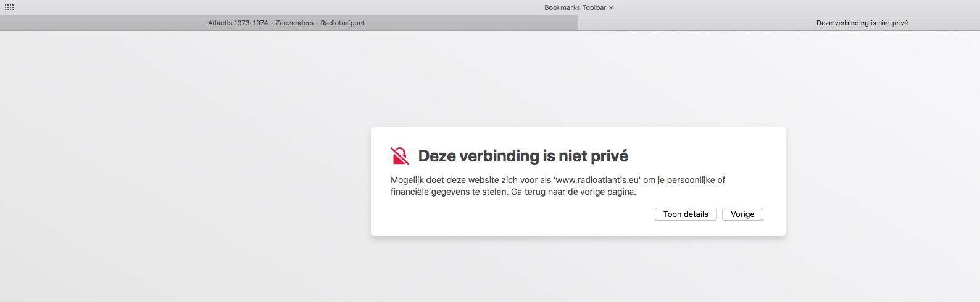Image resolution: width=980 pixels, height=302 pixels.
Task: Open the bookmarks grid icon
Action: click(x=9, y=7)
